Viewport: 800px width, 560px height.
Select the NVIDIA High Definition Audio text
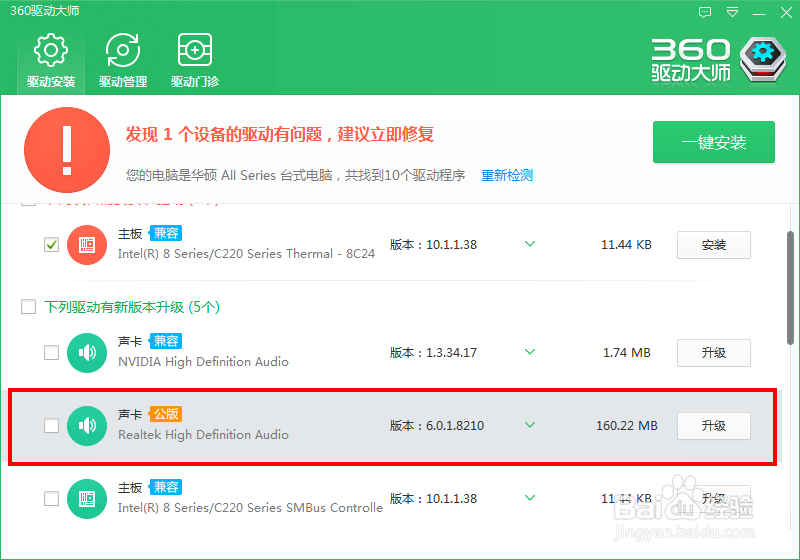(204, 362)
